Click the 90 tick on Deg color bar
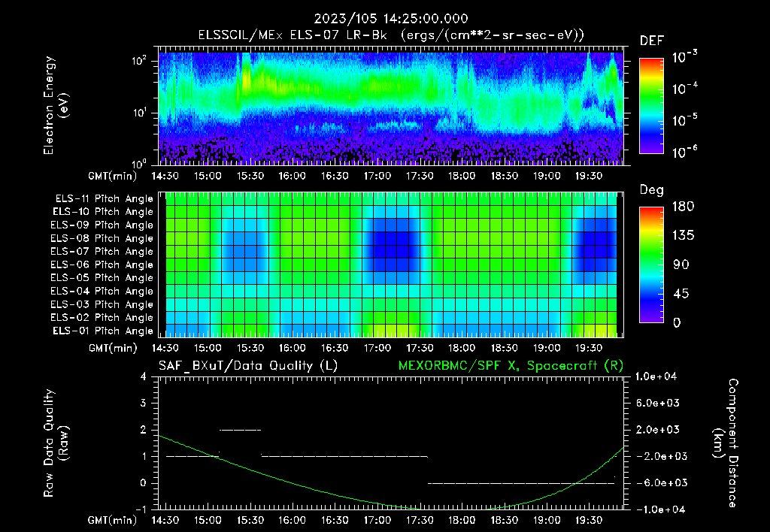This screenshot has width=770, height=532. click(681, 265)
